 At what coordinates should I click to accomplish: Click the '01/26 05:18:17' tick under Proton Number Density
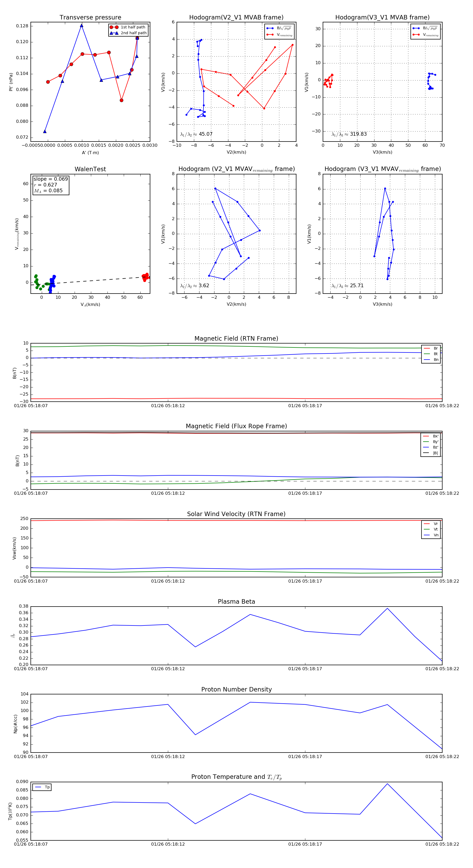(x=305, y=756)
